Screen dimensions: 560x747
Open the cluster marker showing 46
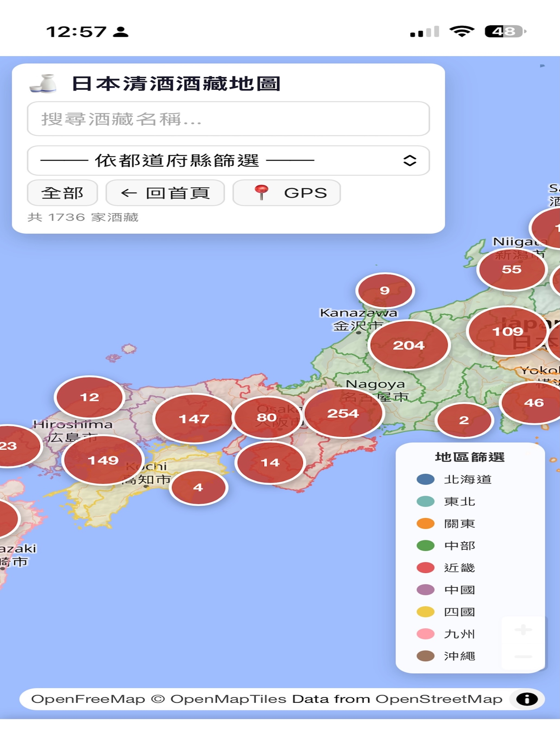click(x=534, y=403)
